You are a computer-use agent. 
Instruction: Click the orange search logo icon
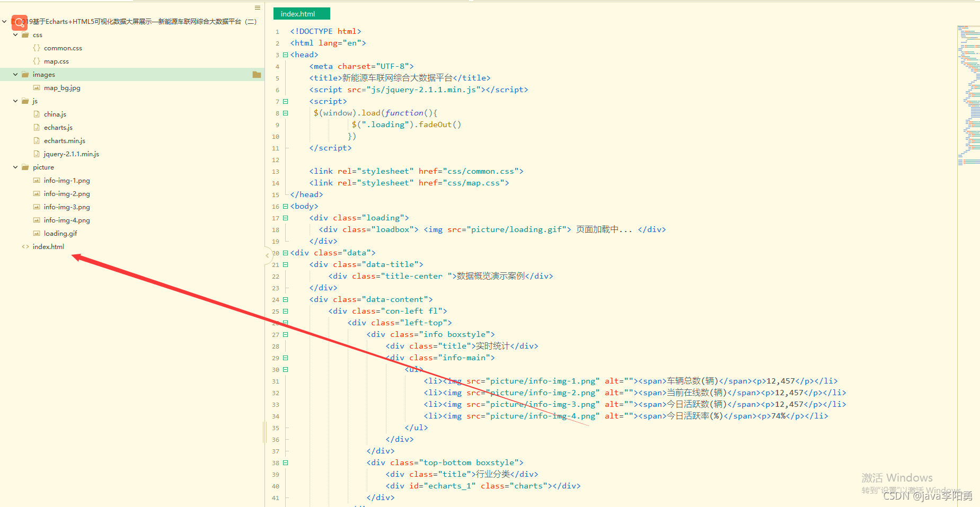(19, 22)
